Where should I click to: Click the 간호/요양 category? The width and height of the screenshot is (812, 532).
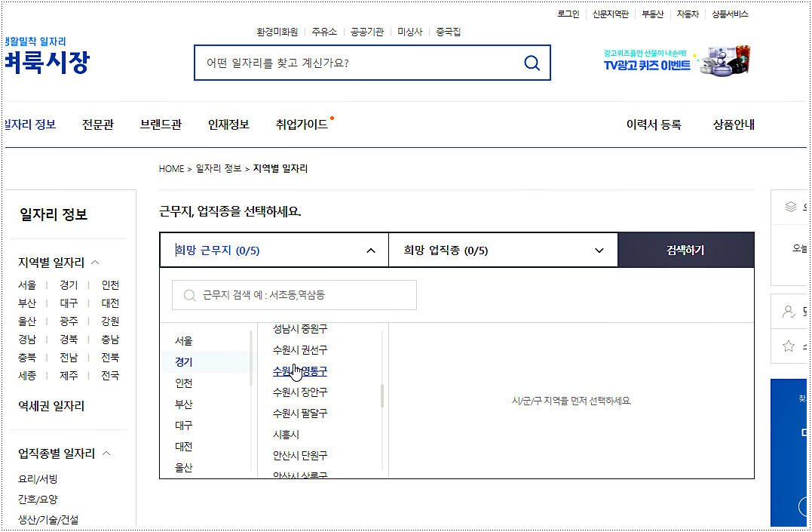point(38,500)
